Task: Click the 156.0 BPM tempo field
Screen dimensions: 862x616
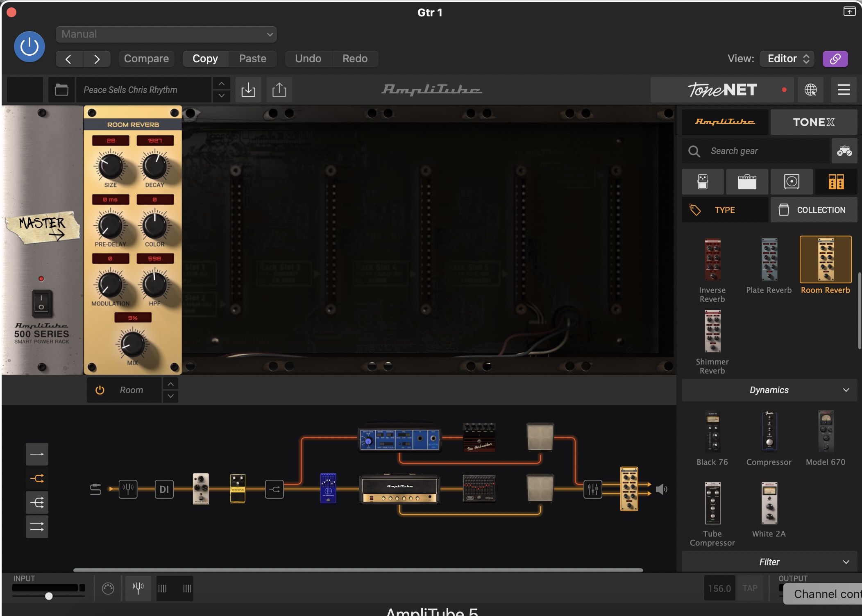Action: (719, 588)
